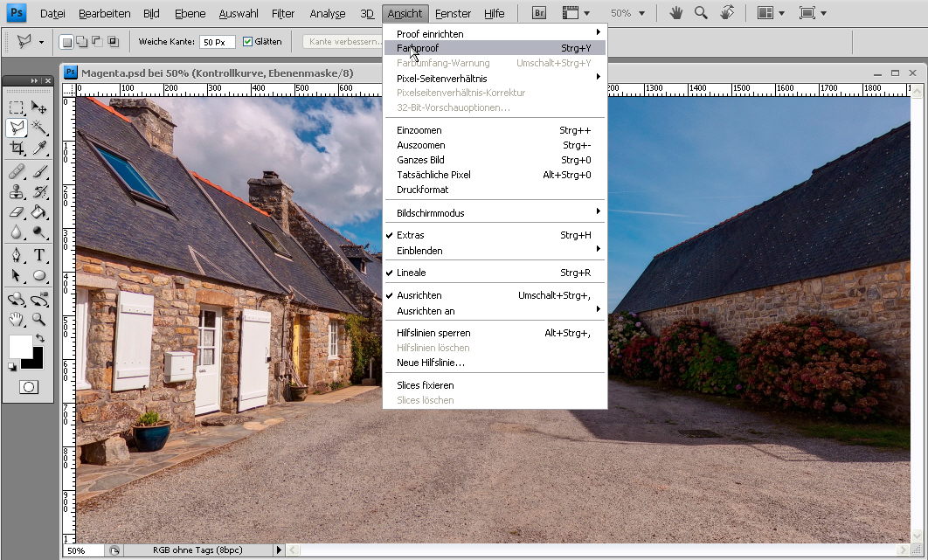Uncheck the Glätten checkbox
The height and width of the screenshot is (560, 928).
tap(247, 42)
